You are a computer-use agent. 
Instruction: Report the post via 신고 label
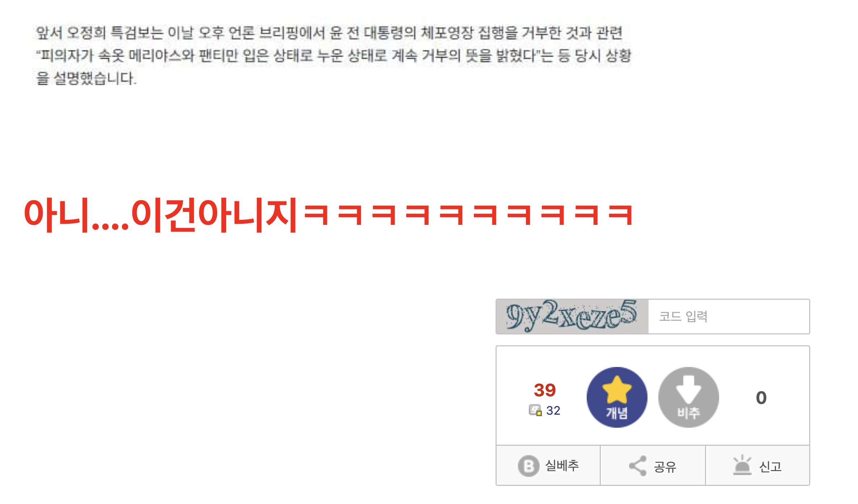770,466
